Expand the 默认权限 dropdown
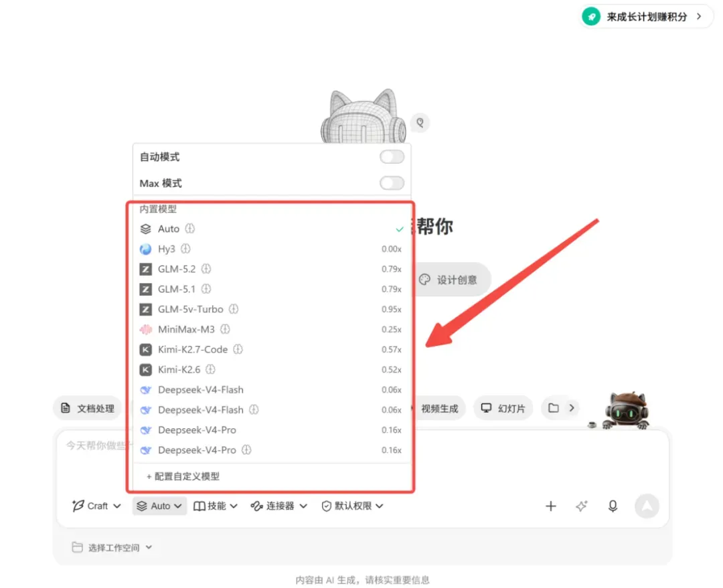 (x=352, y=506)
